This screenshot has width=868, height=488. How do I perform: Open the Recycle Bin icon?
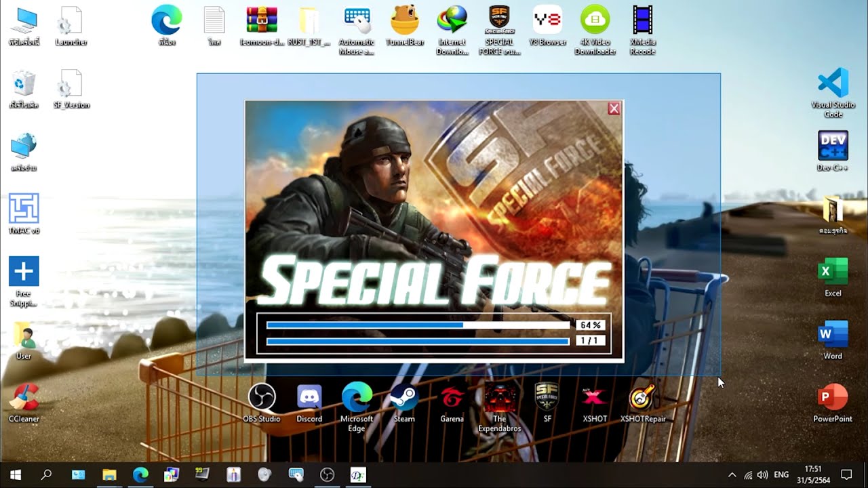pyautogui.click(x=24, y=89)
